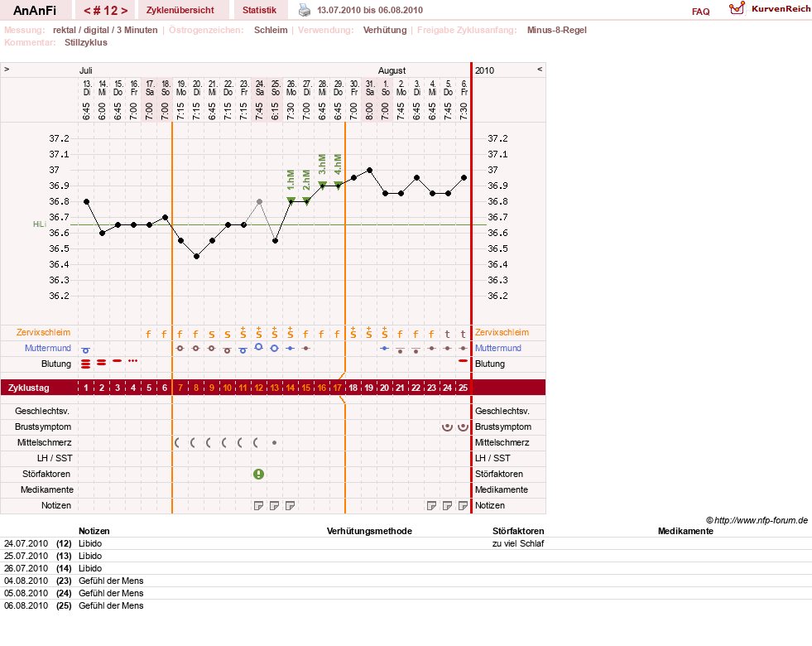
Task: Click the heavy bleeding icon on cycle day 1
Action: point(86,364)
